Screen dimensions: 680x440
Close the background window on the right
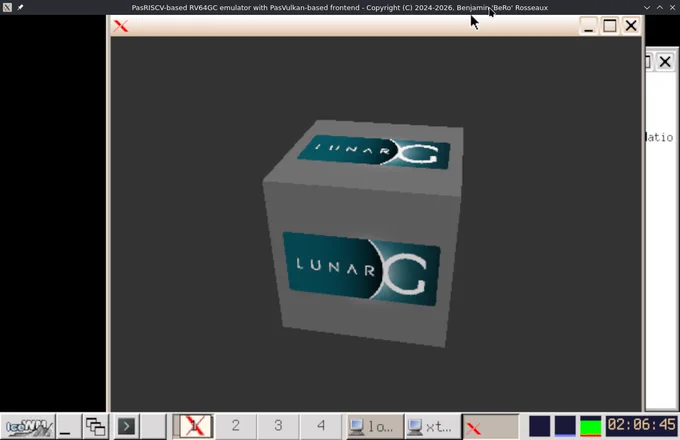tap(665, 62)
